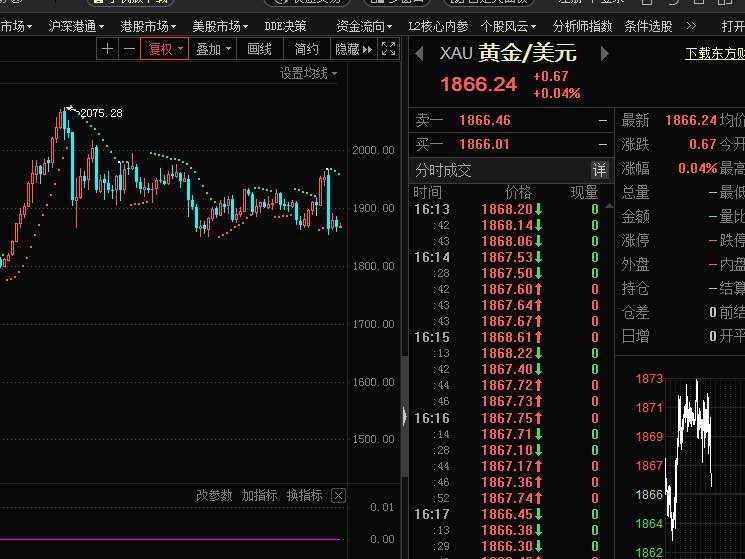Open 沪深港通 menu
Image resolution: width=745 pixels, height=559 pixels.
pos(76,26)
